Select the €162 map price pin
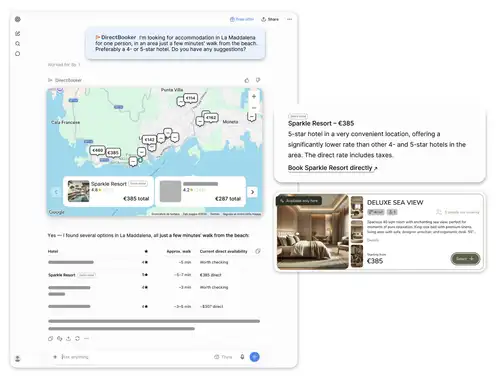This screenshot has height=380, width=496. click(x=211, y=118)
